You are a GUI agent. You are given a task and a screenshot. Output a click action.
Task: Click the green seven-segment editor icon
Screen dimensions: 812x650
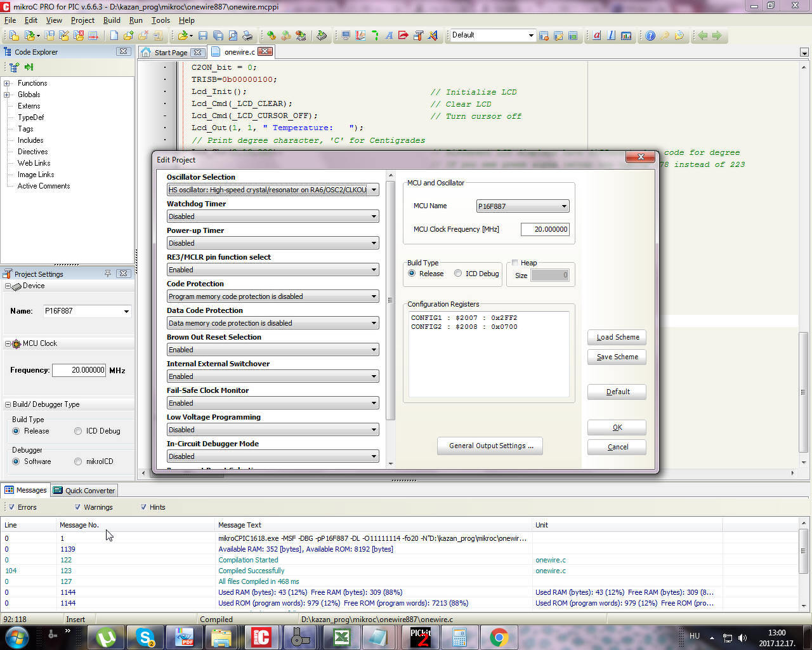375,36
